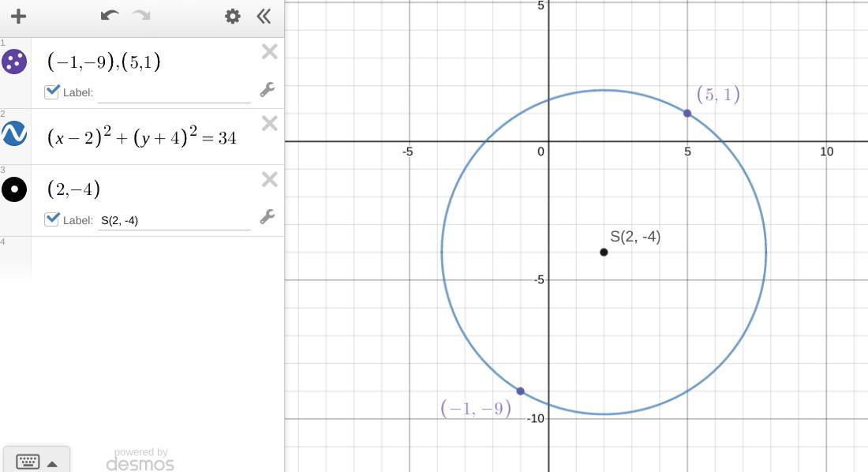Delete the (2,-4) expression
868x472 pixels.
pyautogui.click(x=270, y=179)
